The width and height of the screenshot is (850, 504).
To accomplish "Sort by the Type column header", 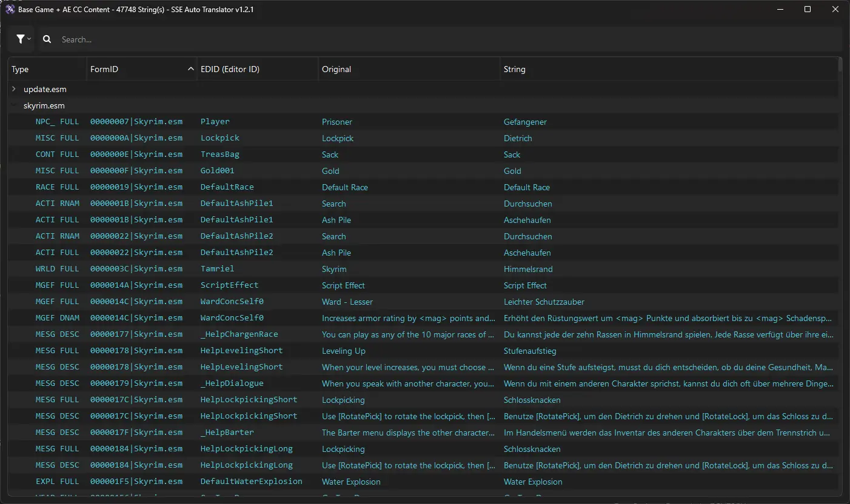I will tap(47, 69).
